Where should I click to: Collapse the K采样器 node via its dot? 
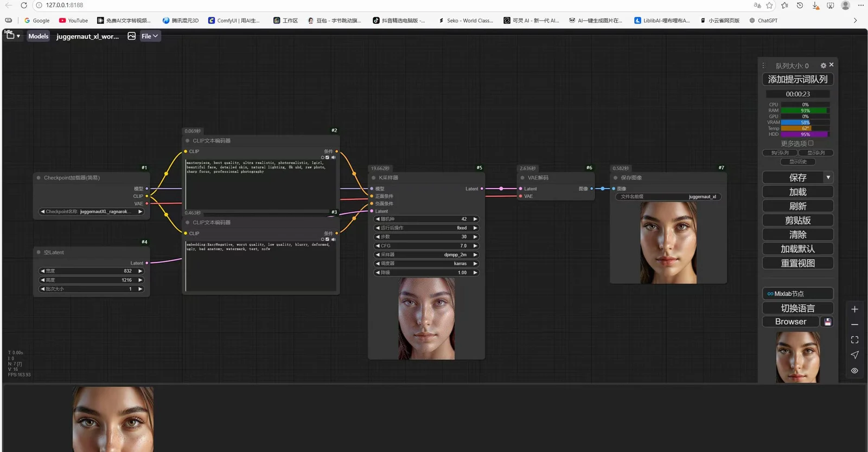pyautogui.click(x=373, y=178)
